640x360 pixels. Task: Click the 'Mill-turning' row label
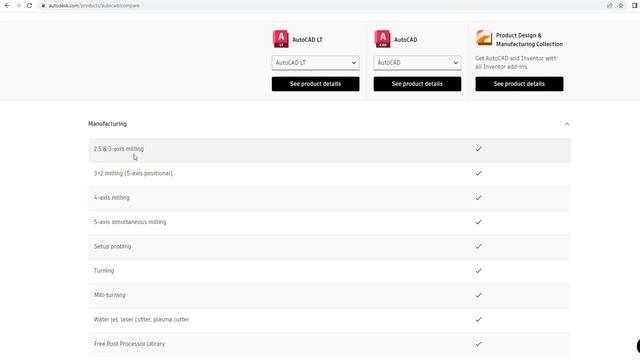109,295
